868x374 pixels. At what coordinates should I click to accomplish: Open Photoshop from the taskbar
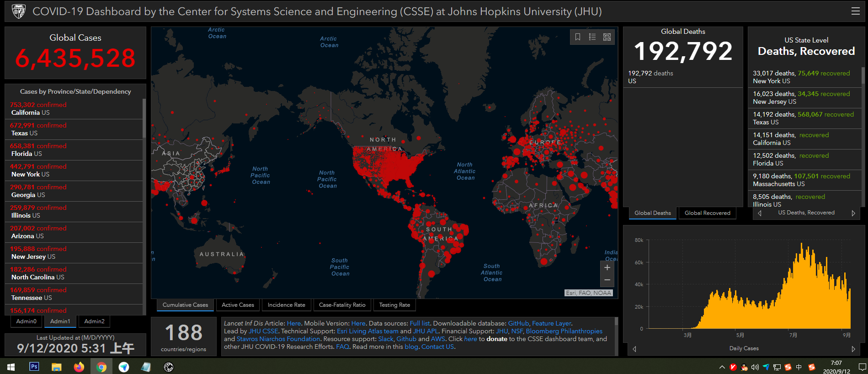pos(34,367)
